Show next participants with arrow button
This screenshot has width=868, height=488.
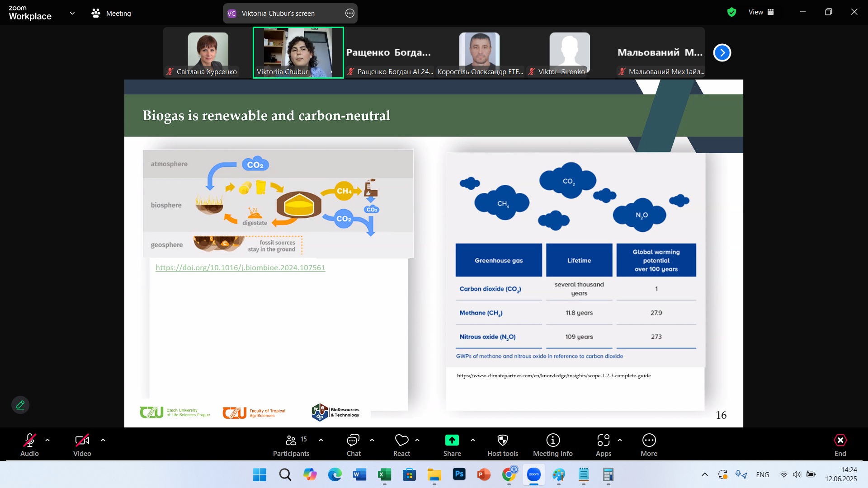tap(722, 53)
